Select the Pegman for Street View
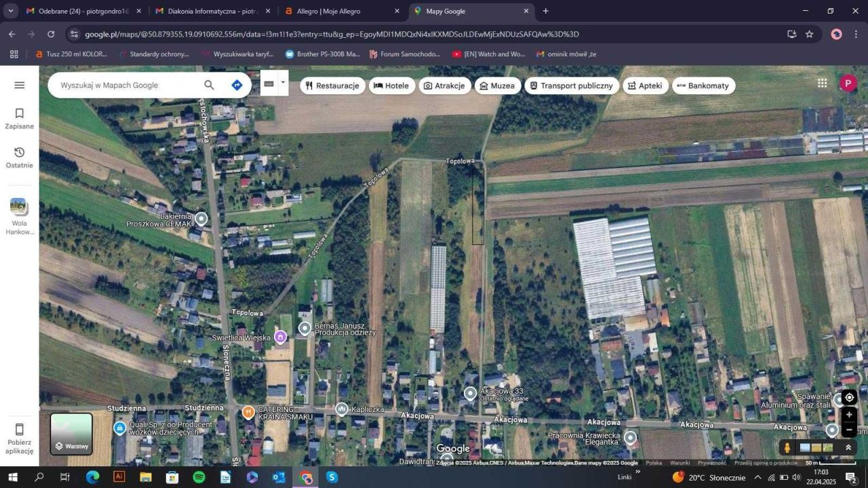The width and height of the screenshot is (868, 488). click(x=787, y=447)
